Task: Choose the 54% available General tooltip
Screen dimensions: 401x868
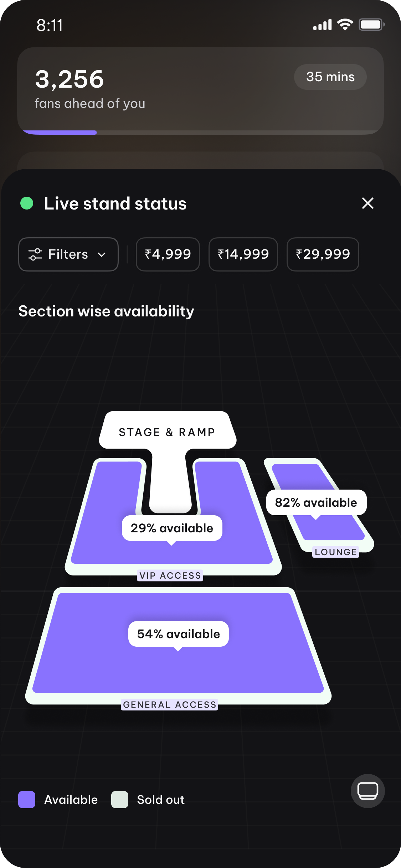Action: tap(178, 634)
